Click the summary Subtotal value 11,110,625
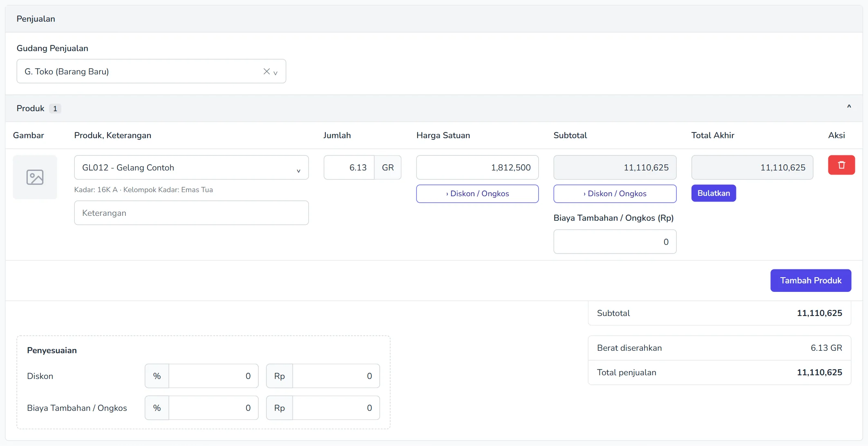868x446 pixels. click(x=819, y=313)
